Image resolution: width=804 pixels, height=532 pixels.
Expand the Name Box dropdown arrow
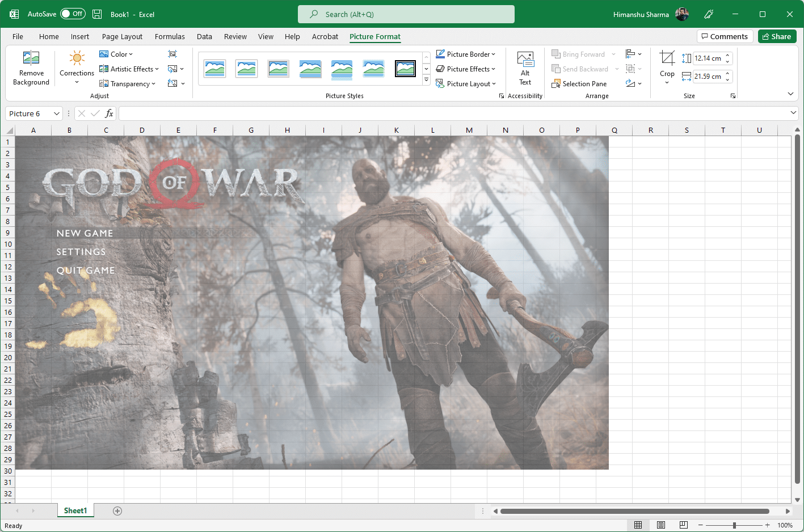point(57,113)
